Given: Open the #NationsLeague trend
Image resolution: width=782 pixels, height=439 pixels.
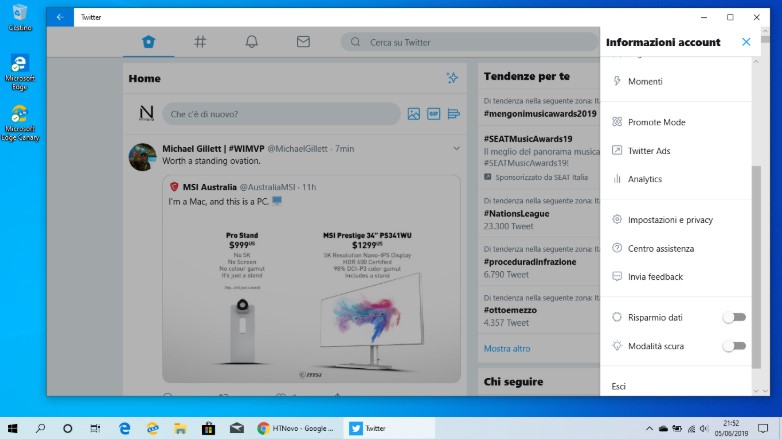Looking at the screenshot, I should [516, 214].
